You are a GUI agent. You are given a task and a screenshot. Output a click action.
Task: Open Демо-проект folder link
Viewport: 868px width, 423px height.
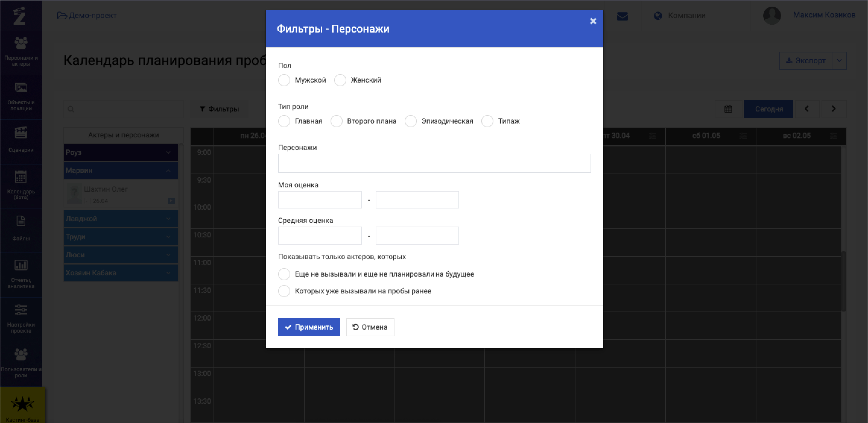[87, 15]
